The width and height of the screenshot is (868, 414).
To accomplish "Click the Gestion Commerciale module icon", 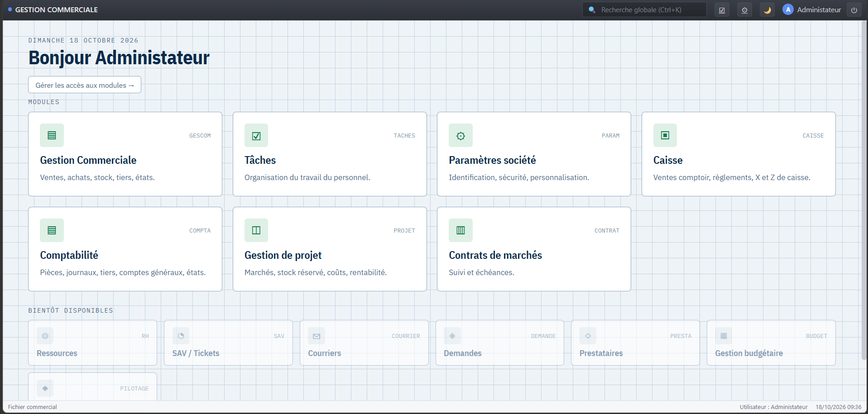I will (52, 135).
